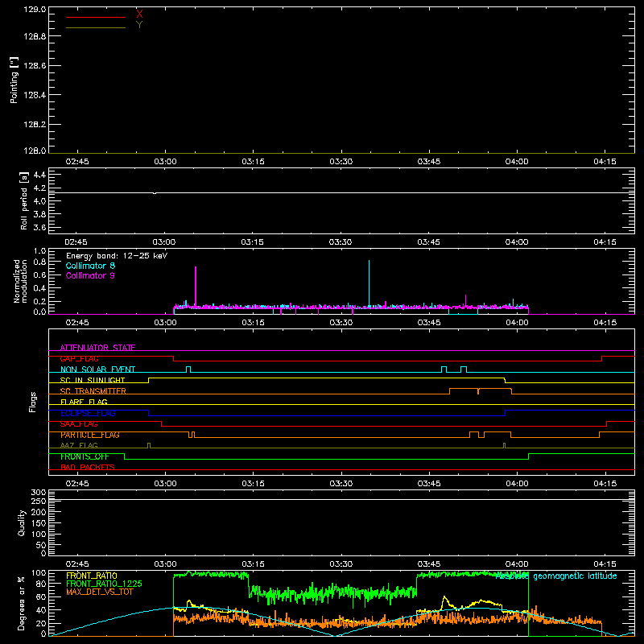Click the 300 tick label on Quality axis
The image size is (644, 644).
pyautogui.click(x=39, y=493)
